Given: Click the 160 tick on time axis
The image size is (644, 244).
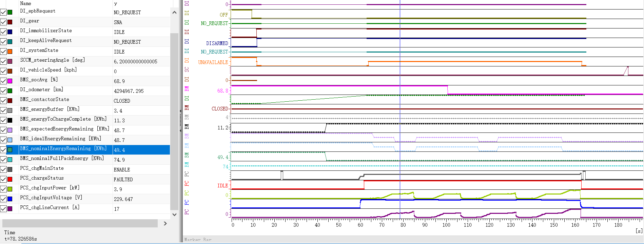Looking at the screenshot, I should [575, 225].
